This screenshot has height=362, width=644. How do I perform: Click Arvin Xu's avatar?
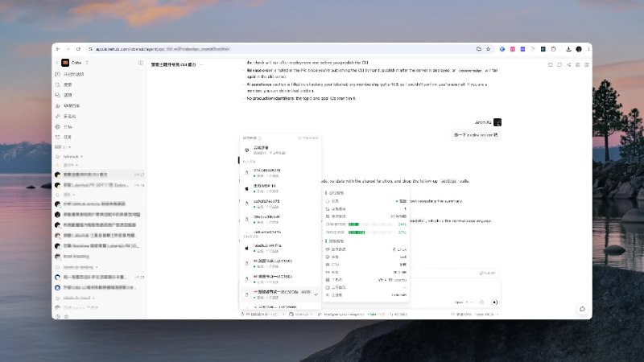(497, 122)
